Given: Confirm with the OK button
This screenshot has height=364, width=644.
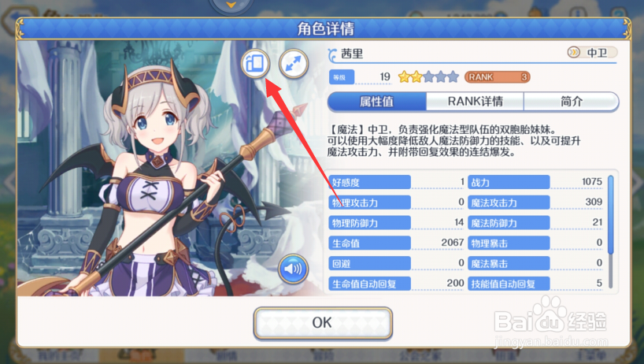Looking at the screenshot, I should point(323,323).
